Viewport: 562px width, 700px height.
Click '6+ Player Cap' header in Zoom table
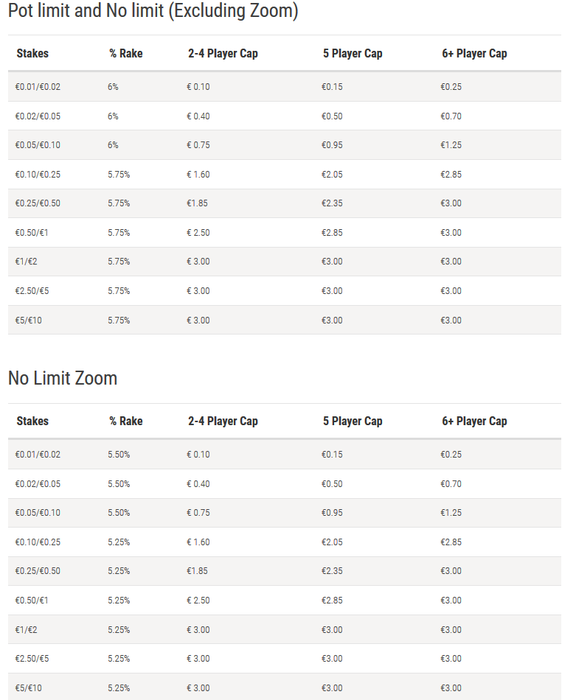coord(475,421)
